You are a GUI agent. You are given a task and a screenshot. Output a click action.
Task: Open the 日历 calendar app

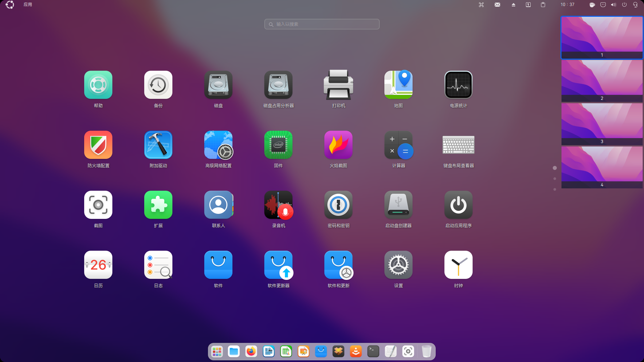(x=98, y=265)
